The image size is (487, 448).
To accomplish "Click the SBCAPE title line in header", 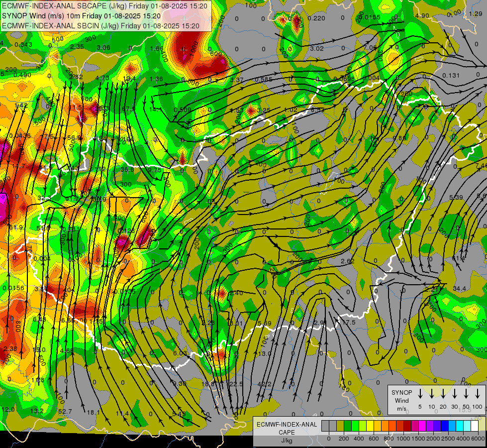I will coord(104,6).
